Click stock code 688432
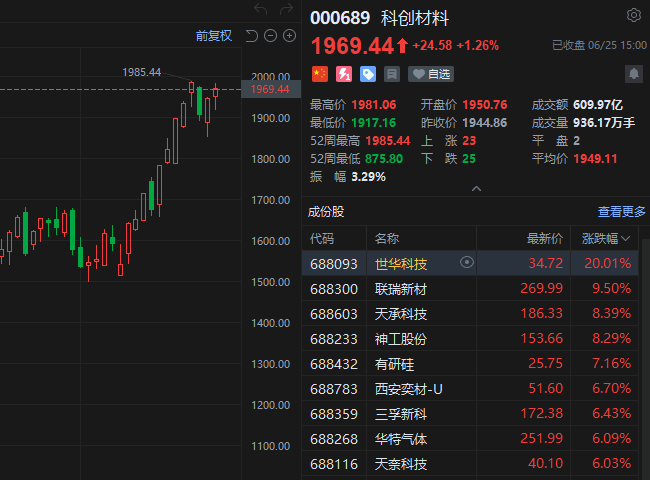 pyautogui.click(x=334, y=364)
